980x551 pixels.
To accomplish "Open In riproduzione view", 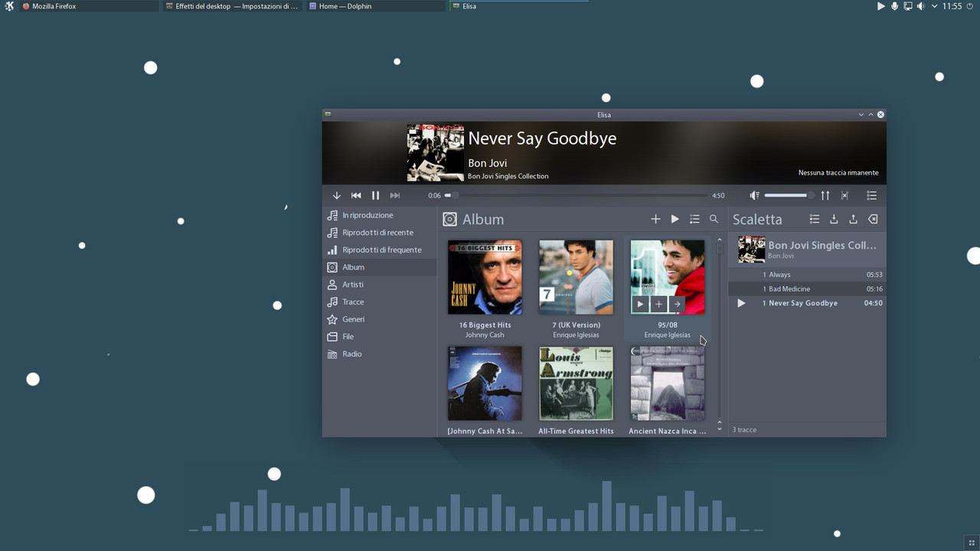I will pos(380,215).
